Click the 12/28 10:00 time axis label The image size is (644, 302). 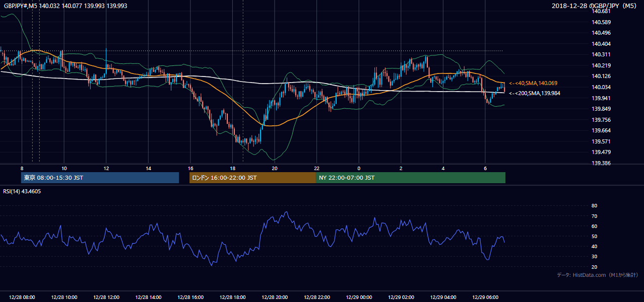(64, 297)
